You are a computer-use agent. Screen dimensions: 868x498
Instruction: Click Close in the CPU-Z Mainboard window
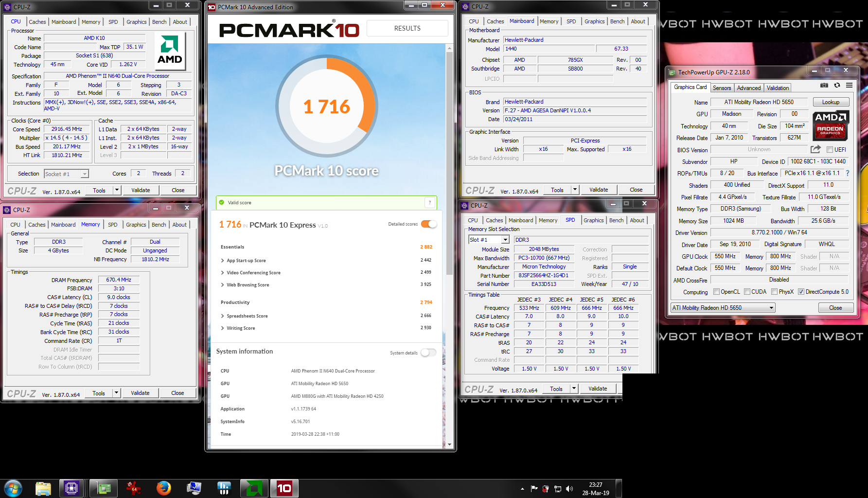point(636,190)
